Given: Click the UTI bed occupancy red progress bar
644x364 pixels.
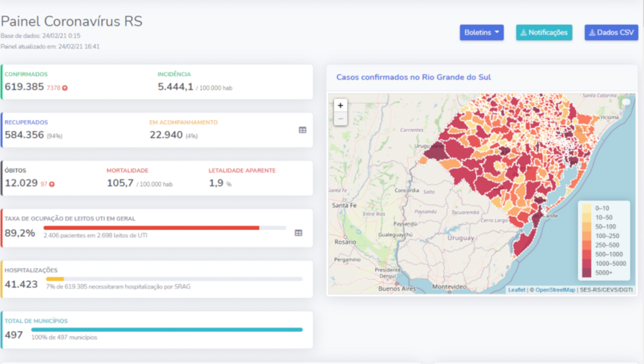Looking at the screenshot, I should click(x=151, y=227).
